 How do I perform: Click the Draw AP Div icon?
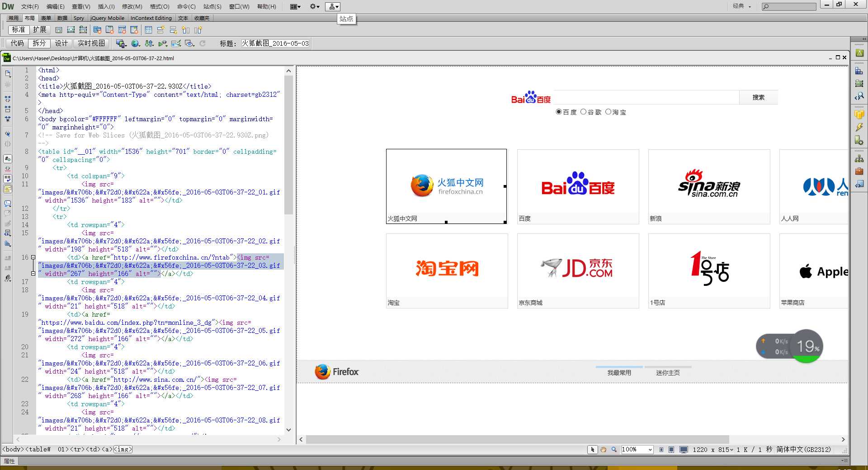(83, 30)
